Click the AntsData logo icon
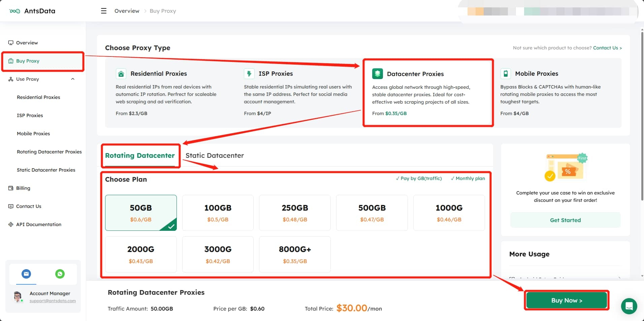 [x=15, y=11]
